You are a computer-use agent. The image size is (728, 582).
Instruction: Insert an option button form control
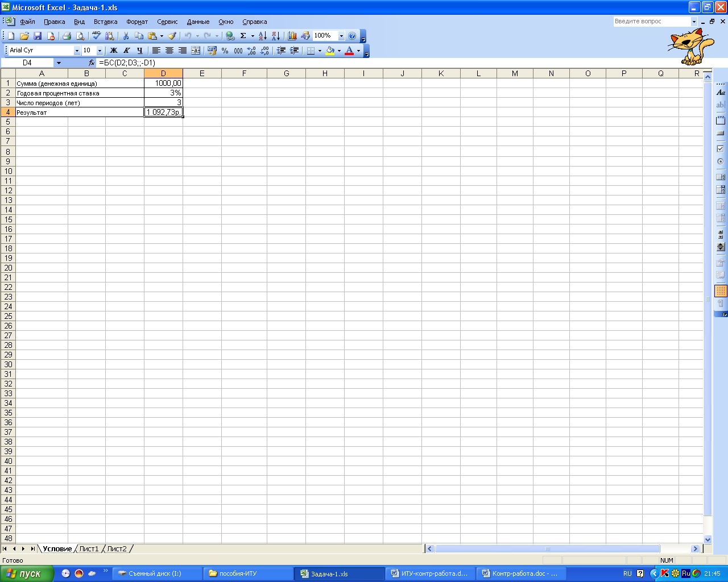pos(721,162)
